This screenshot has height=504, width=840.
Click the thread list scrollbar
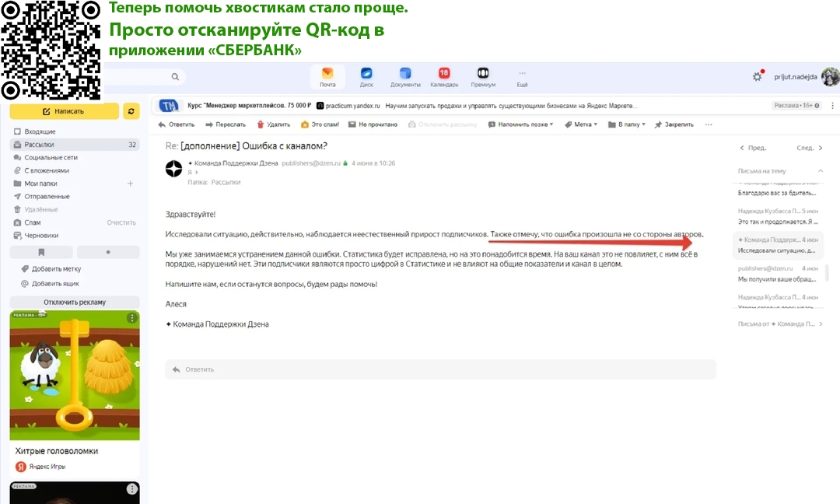click(x=827, y=272)
